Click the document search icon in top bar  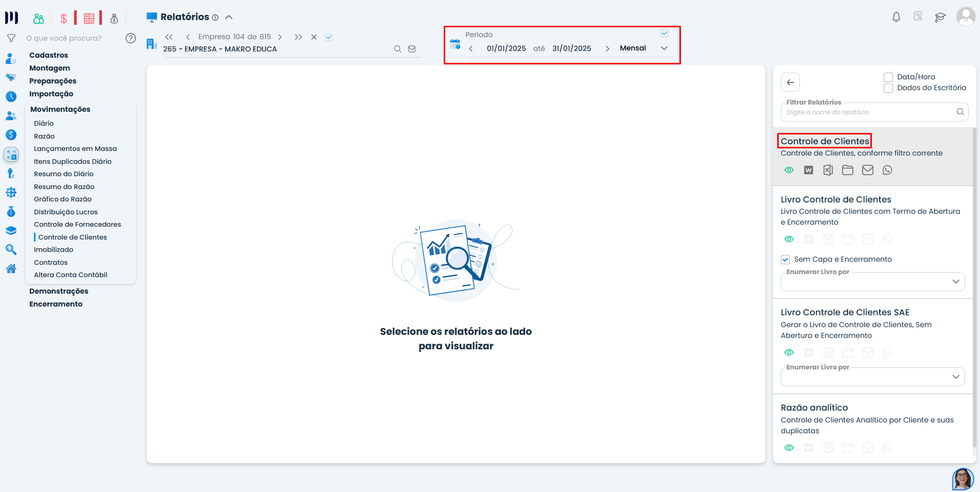[918, 16]
